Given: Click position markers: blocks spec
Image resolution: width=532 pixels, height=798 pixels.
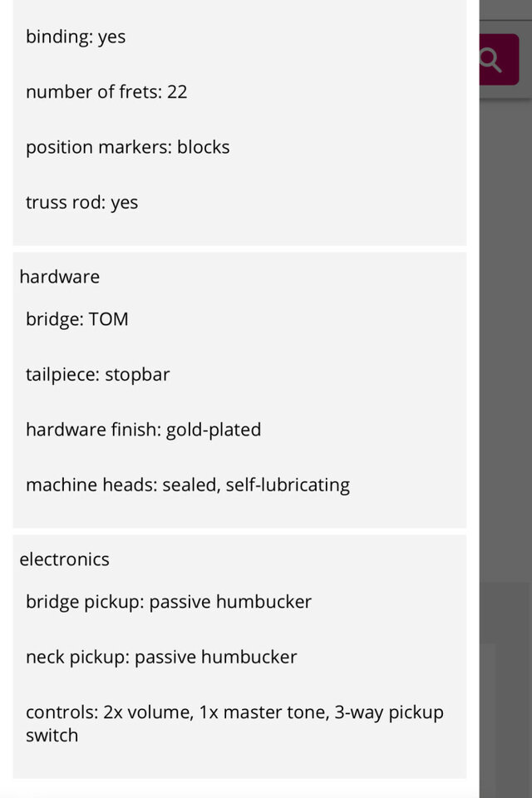Looking at the screenshot, I should [127, 147].
